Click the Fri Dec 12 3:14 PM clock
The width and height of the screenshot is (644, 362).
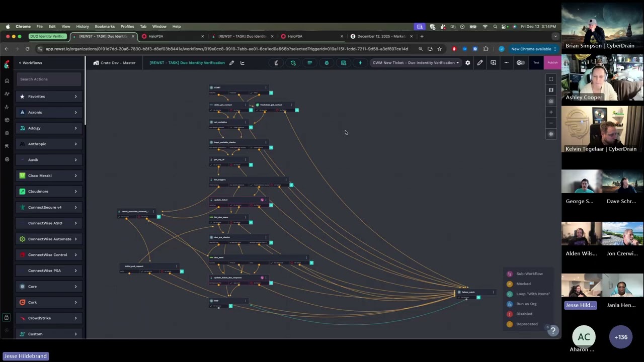pos(538,26)
